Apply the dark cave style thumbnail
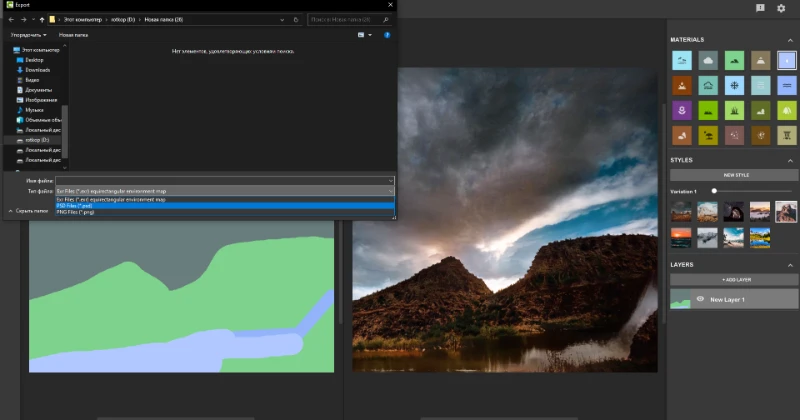This screenshot has height=420, width=800. point(733,211)
